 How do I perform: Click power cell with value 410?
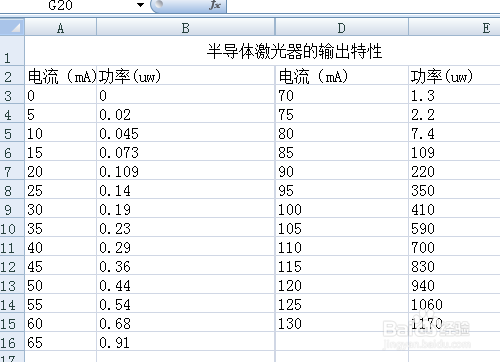454,208
